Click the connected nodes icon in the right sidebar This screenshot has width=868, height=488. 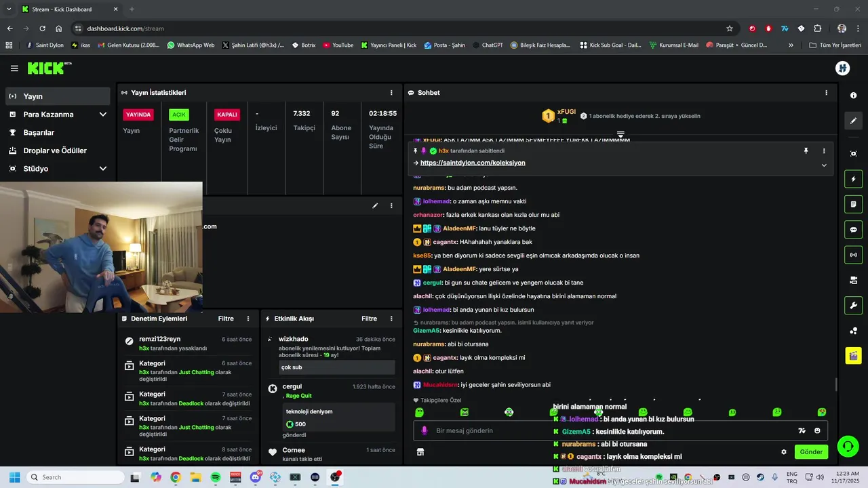click(x=853, y=331)
